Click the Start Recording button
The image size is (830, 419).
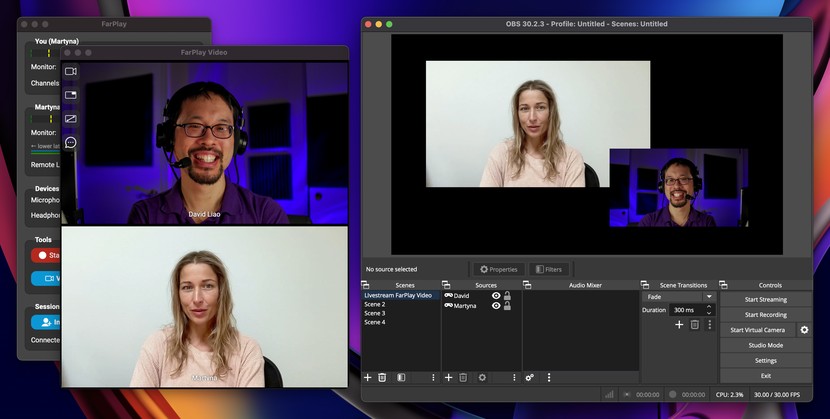pos(765,315)
